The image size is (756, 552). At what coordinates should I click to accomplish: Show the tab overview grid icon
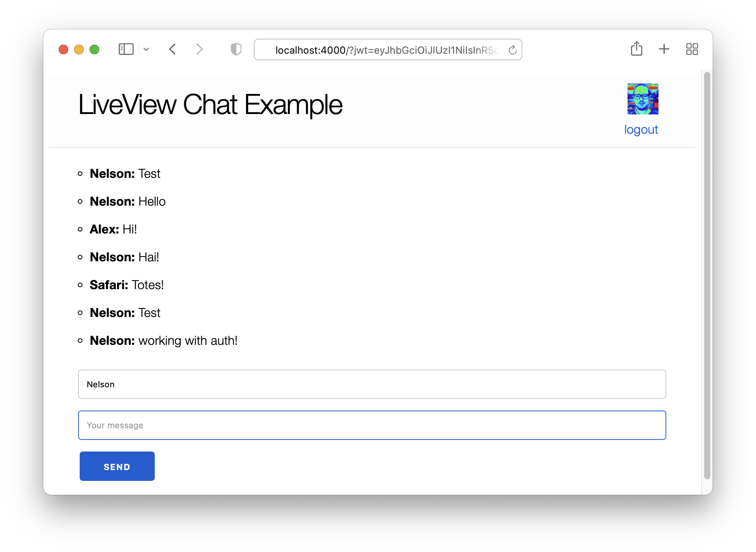(x=692, y=49)
